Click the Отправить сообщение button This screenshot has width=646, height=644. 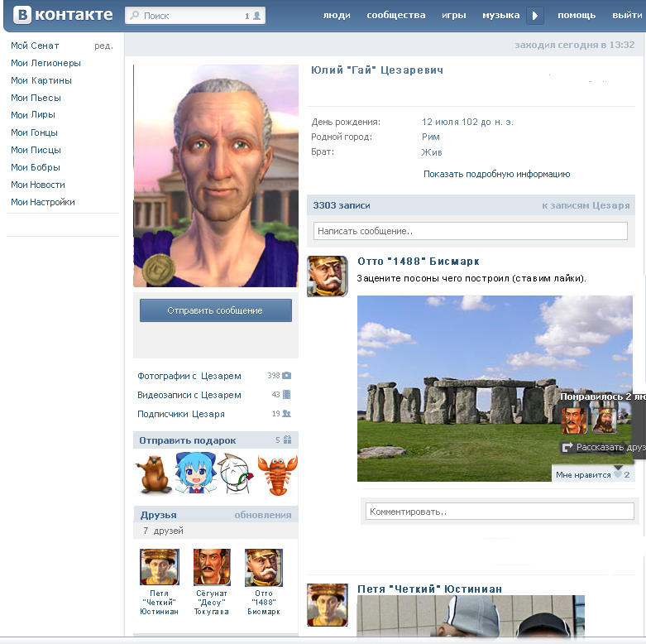coord(215,310)
